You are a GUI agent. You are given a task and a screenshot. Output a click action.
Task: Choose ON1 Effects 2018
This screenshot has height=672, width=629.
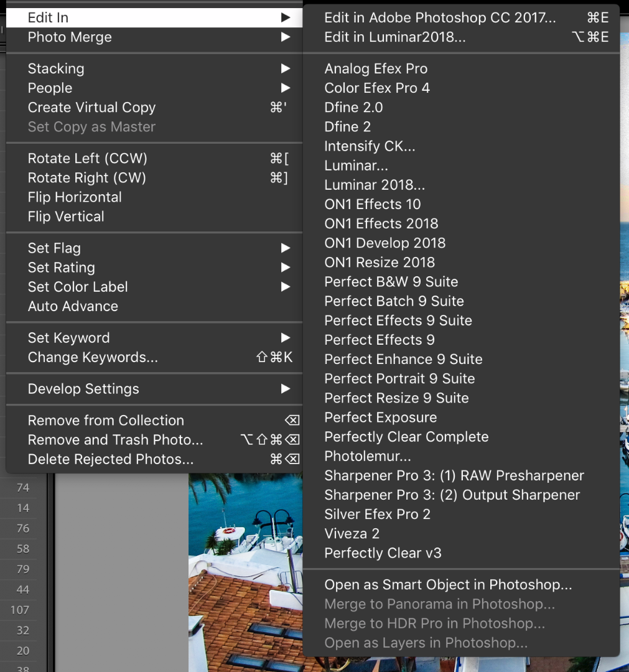[x=381, y=223]
